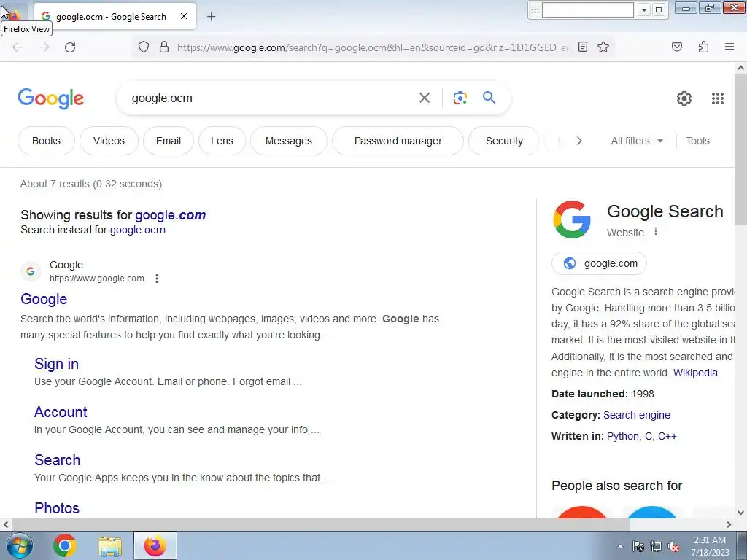747x560 pixels.
Task: Save page to Pocket
Action: coord(676,47)
